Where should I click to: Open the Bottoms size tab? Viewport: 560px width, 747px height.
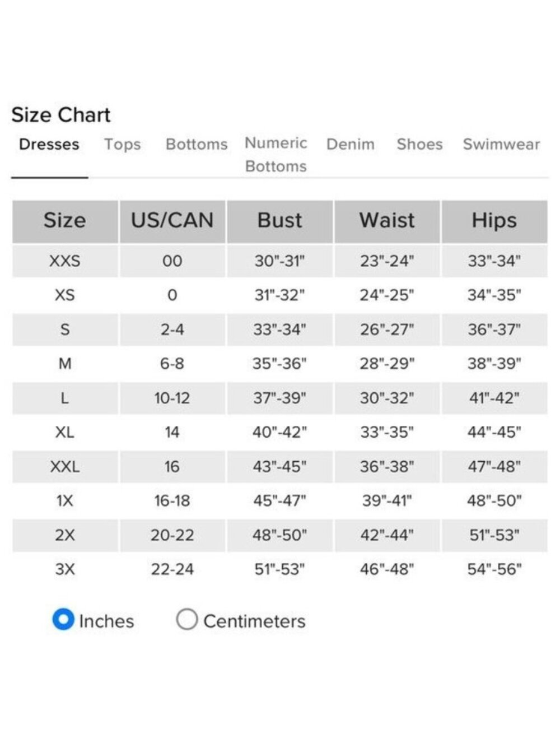pos(197,145)
